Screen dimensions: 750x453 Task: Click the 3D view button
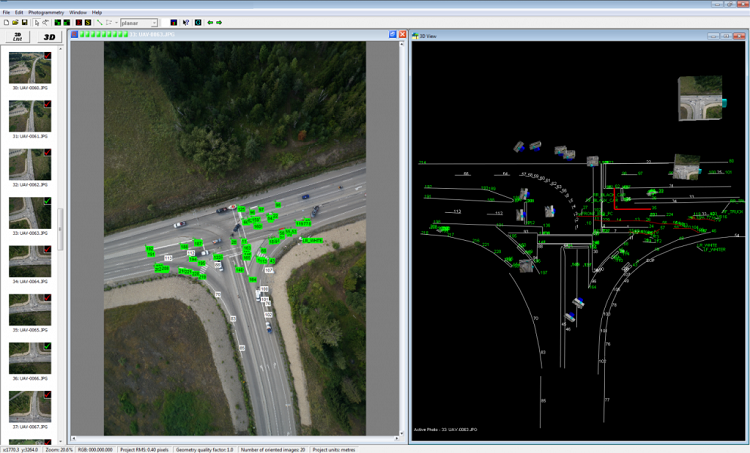(x=49, y=37)
